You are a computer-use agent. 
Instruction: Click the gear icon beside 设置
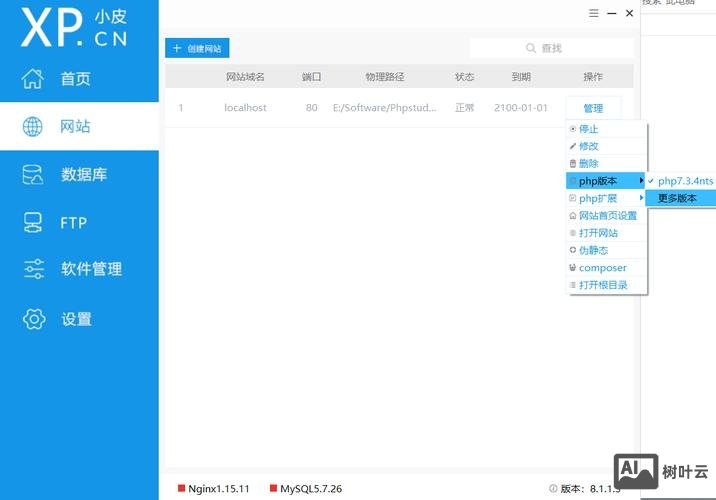point(34,319)
